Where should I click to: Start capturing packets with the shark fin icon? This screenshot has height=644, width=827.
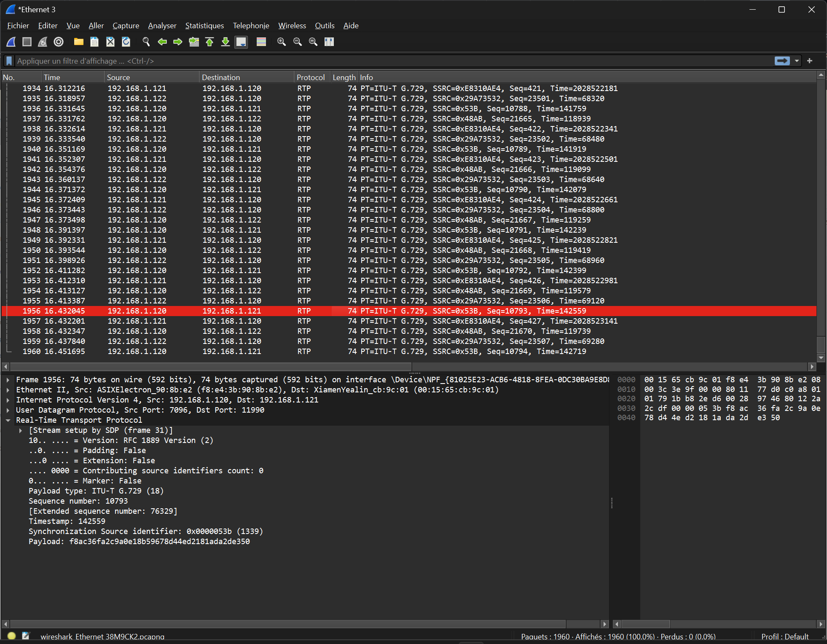[11, 42]
